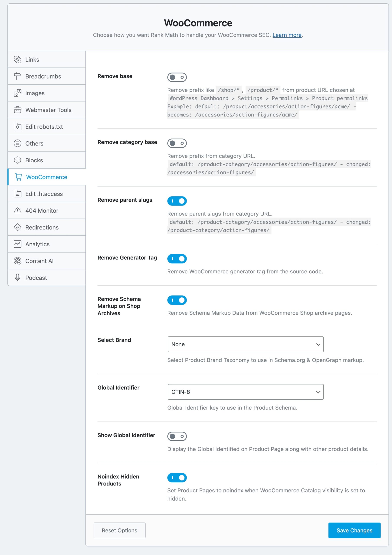Click the Others circle-lines icon
This screenshot has width=392, height=555.
click(17, 143)
